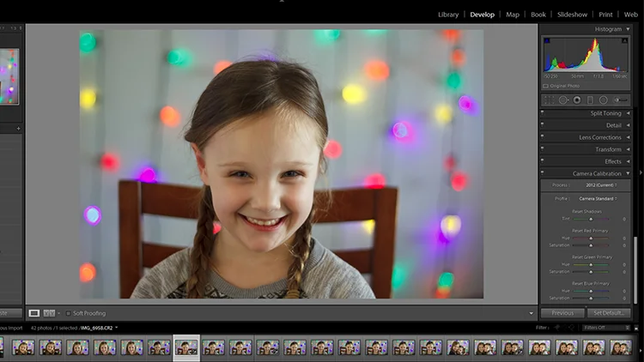The image size is (644, 362).
Task: Toggle the Lens Corrections panel switch
Action: click(x=542, y=136)
